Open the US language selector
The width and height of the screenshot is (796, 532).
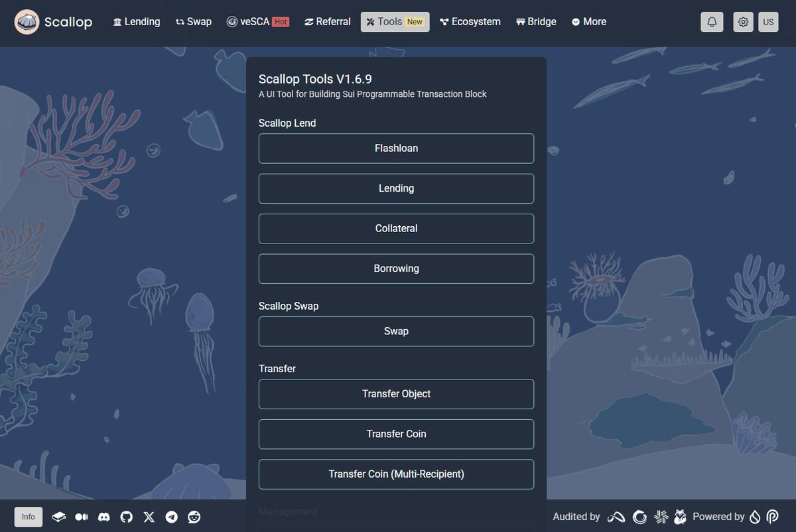[768, 22]
